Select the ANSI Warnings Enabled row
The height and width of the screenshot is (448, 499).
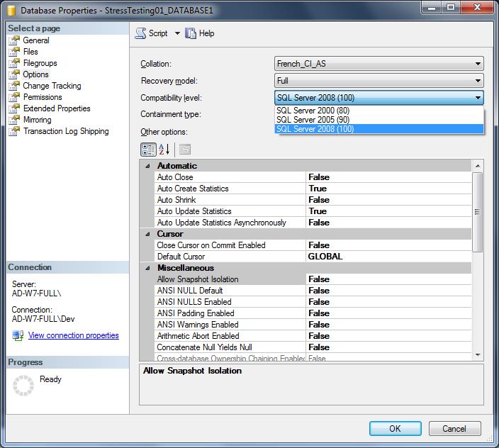(x=313, y=325)
